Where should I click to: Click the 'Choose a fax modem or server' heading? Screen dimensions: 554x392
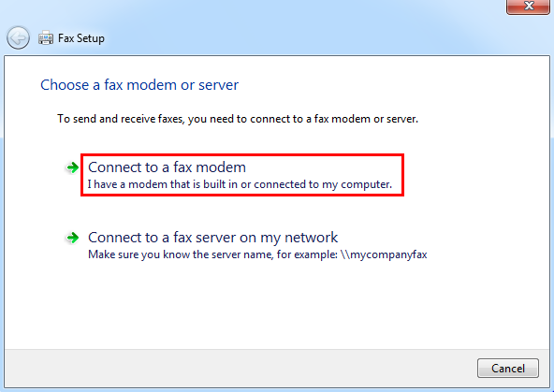[x=139, y=85]
